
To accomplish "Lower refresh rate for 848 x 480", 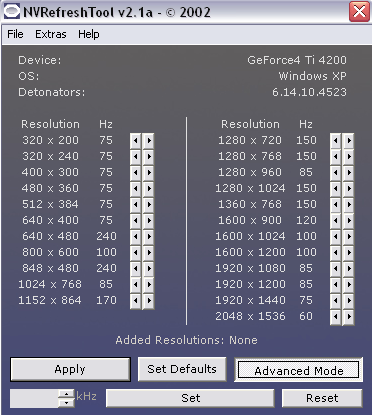I will pyautogui.click(x=135, y=269).
